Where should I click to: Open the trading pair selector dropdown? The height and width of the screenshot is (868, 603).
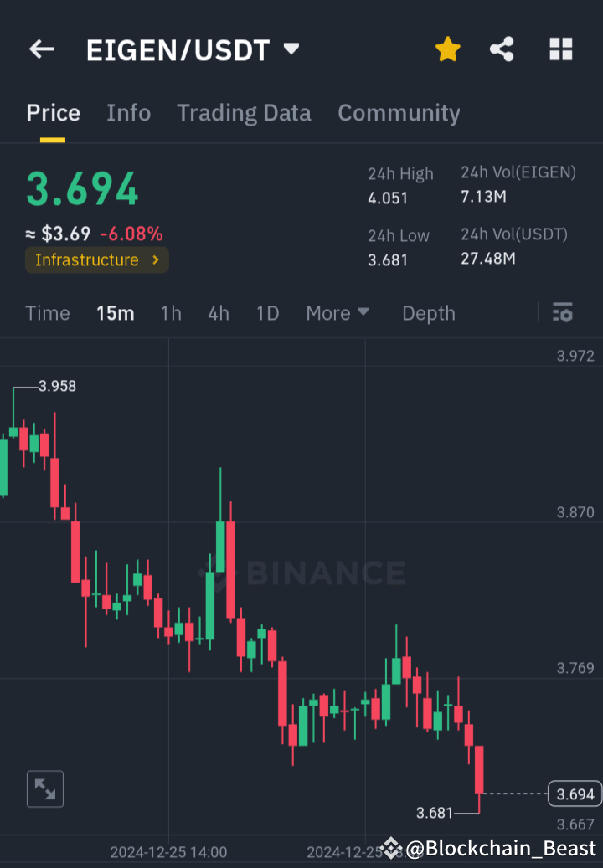290,49
